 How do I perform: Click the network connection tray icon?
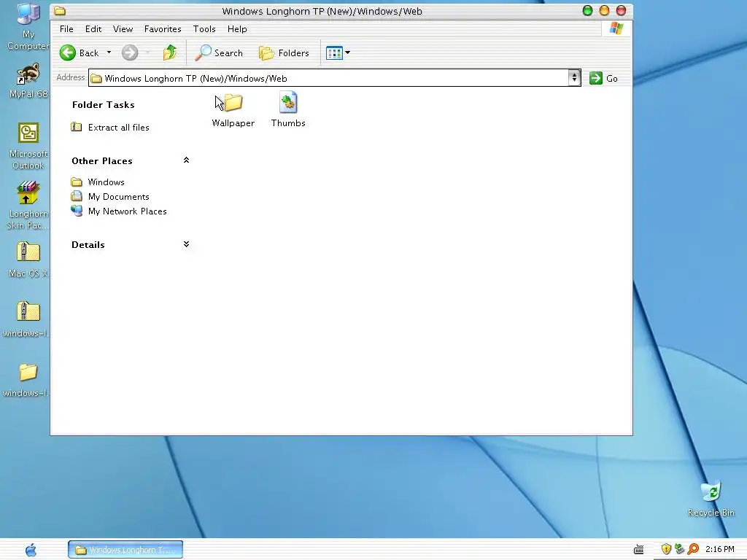point(679,549)
